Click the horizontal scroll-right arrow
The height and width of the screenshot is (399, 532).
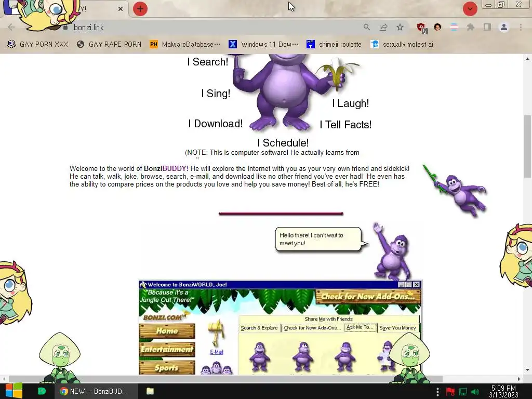(519, 379)
